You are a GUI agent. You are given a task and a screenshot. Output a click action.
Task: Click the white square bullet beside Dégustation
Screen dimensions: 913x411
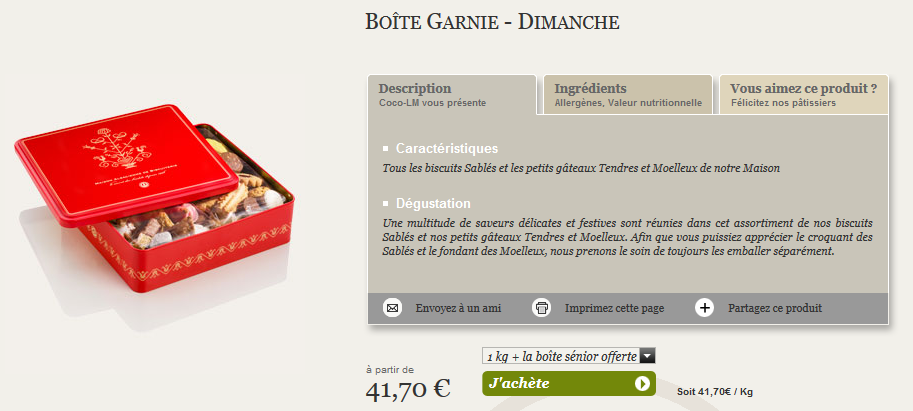386,204
